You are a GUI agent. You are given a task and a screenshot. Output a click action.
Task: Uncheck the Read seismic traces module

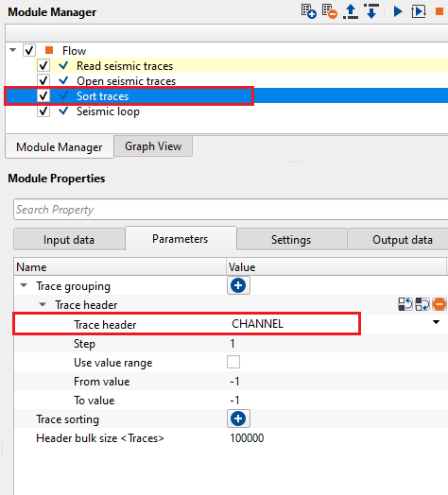click(43, 66)
